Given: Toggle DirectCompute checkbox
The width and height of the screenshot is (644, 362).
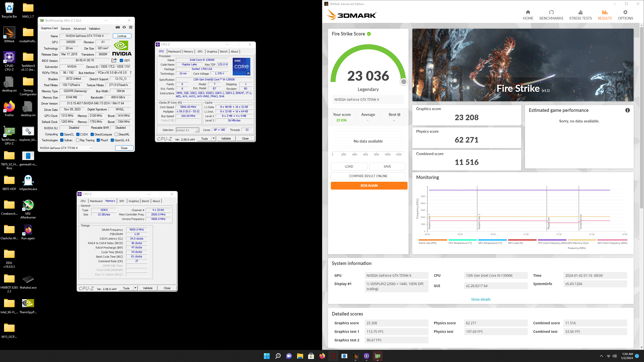Looking at the screenshot, I should click(x=92, y=134).
